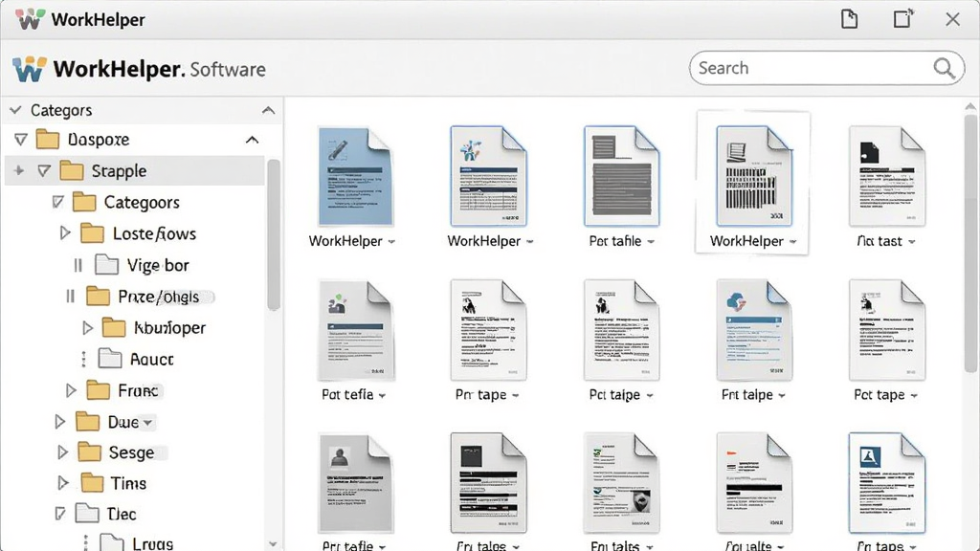Collapse the Daspoxe folder triangle
This screenshot has width=980, height=551.
[x=21, y=139]
